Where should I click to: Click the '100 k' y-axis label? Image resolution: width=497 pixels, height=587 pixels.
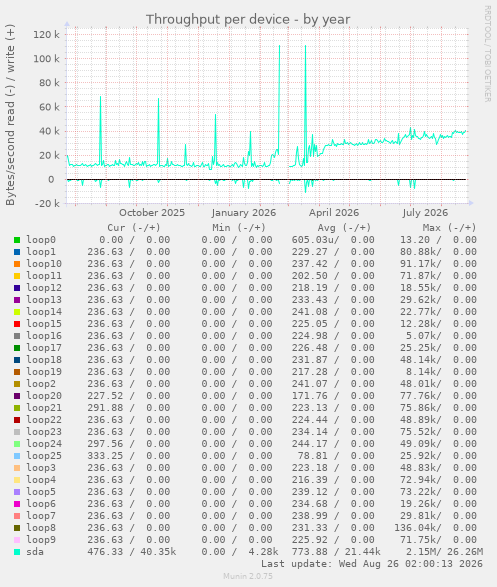46,58
